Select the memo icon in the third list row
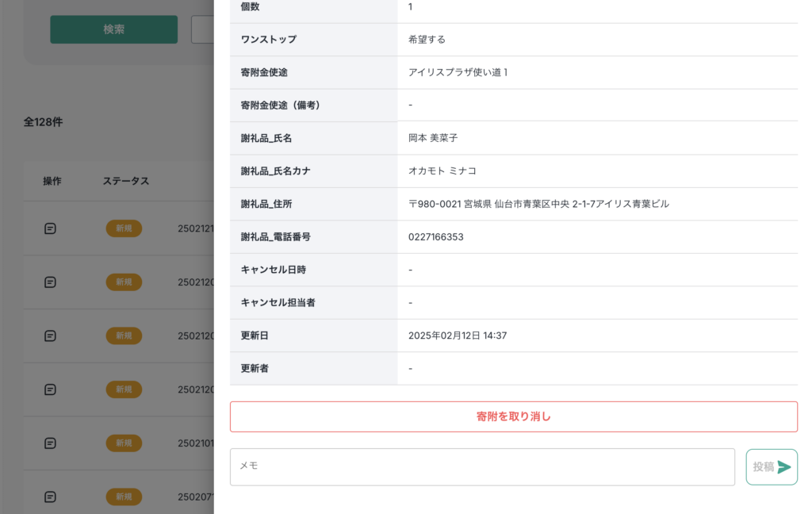 click(50, 336)
